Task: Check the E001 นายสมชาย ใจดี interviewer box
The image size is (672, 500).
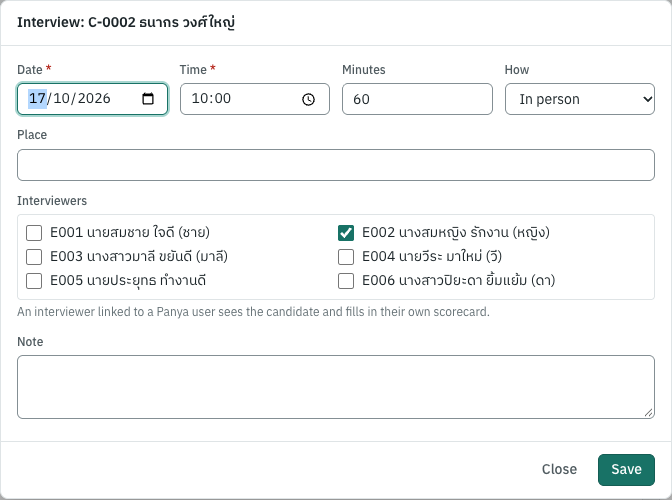Action: click(34, 233)
